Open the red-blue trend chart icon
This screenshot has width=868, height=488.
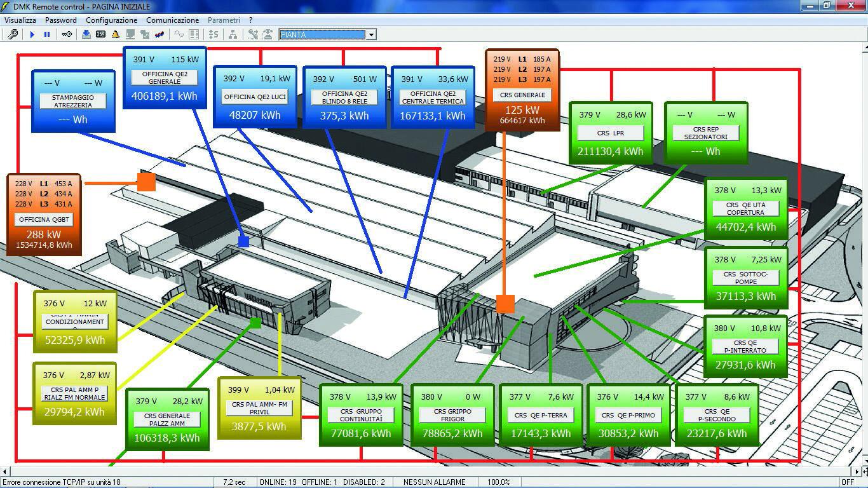(159, 34)
